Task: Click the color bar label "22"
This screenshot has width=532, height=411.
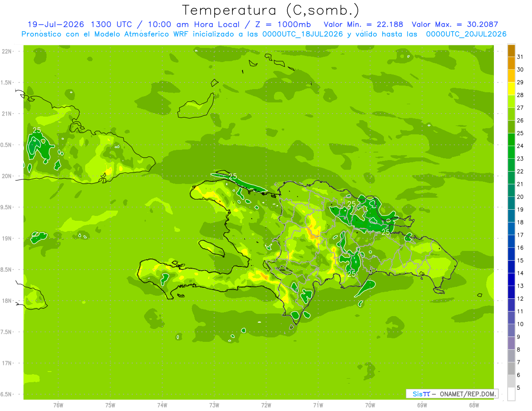Action: click(520, 171)
